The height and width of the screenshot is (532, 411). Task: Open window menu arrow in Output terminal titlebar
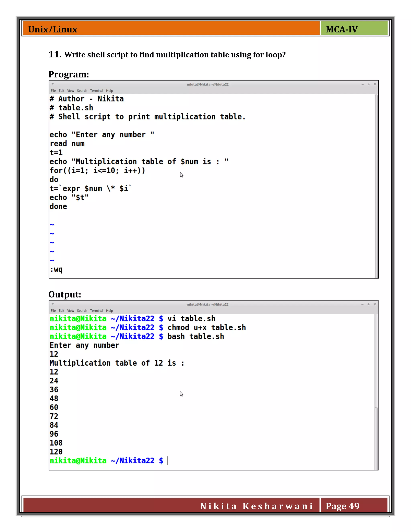[x=53, y=304]
